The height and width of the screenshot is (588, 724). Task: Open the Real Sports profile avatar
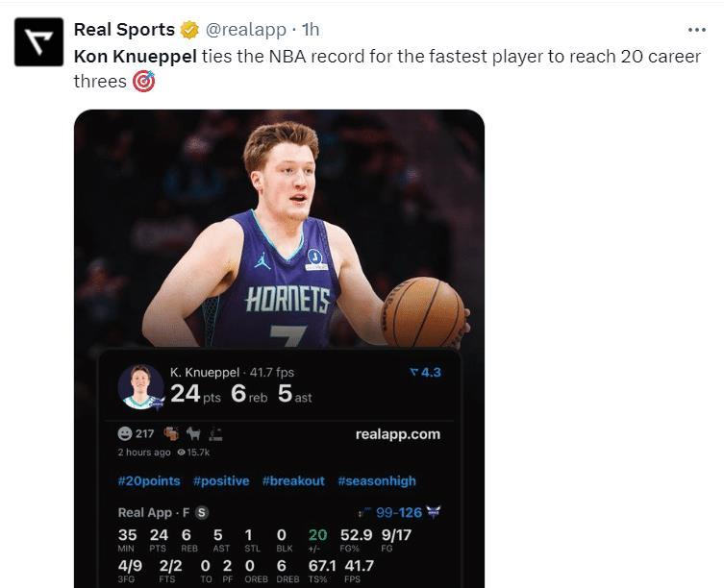click(38, 41)
